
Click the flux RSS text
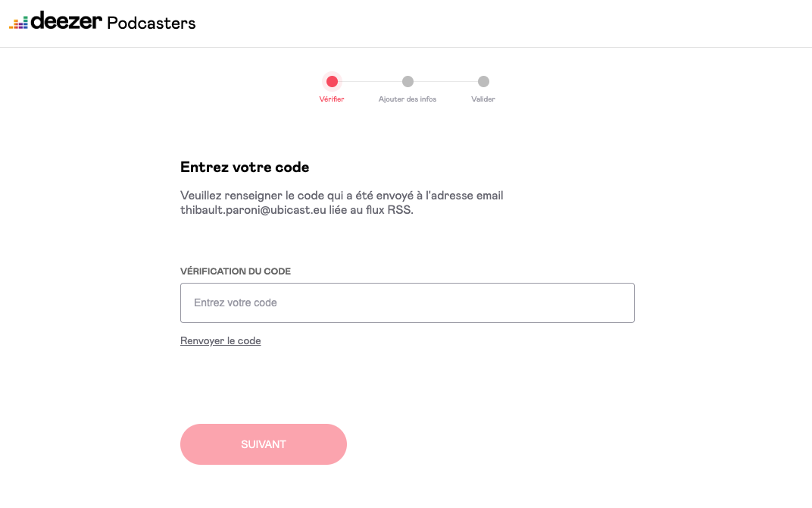click(389, 210)
